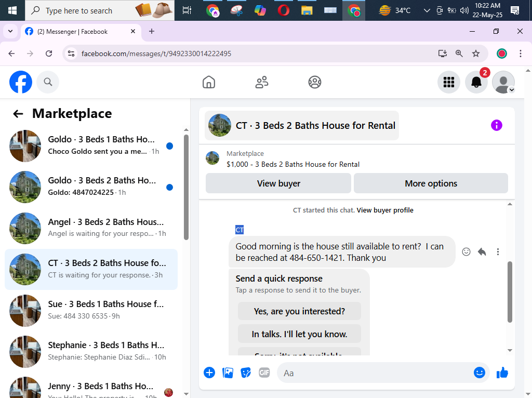
Task: Open more options dots beside CT's message
Action: [498, 252]
